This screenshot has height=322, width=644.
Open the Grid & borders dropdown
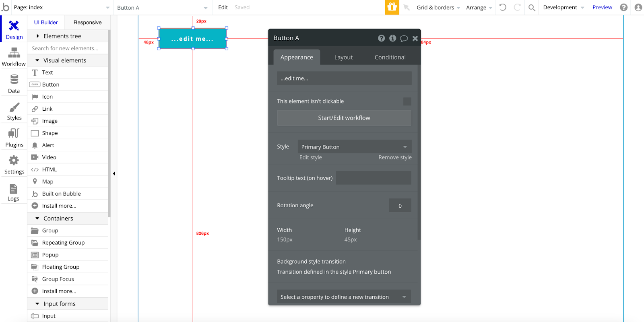[x=438, y=7]
